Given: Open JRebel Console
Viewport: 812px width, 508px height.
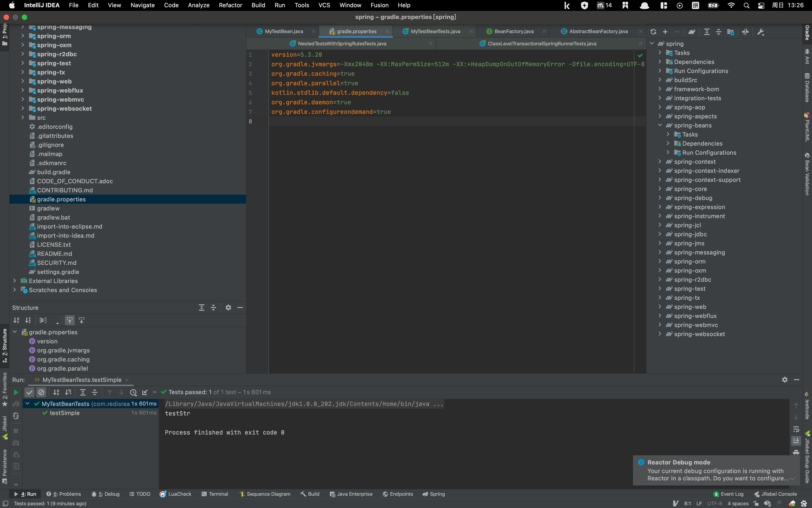Looking at the screenshot, I should pos(776,494).
